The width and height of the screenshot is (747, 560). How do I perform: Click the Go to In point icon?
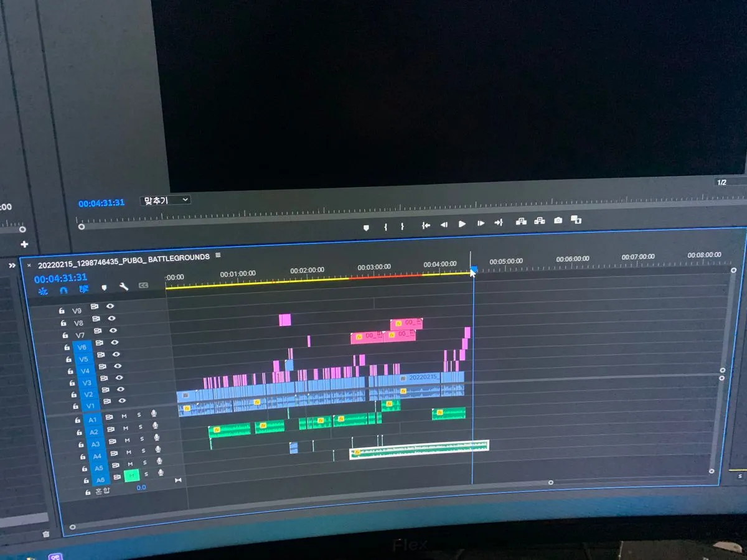(426, 225)
